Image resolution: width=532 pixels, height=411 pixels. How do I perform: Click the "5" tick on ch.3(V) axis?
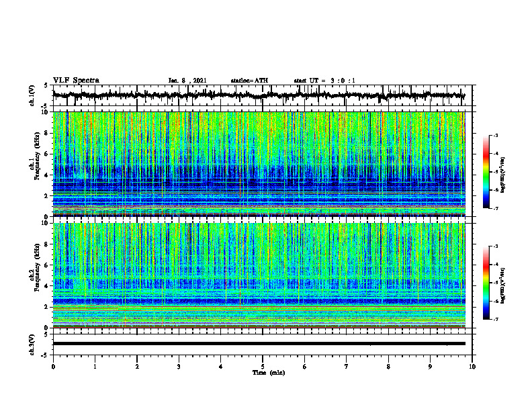point(46,334)
